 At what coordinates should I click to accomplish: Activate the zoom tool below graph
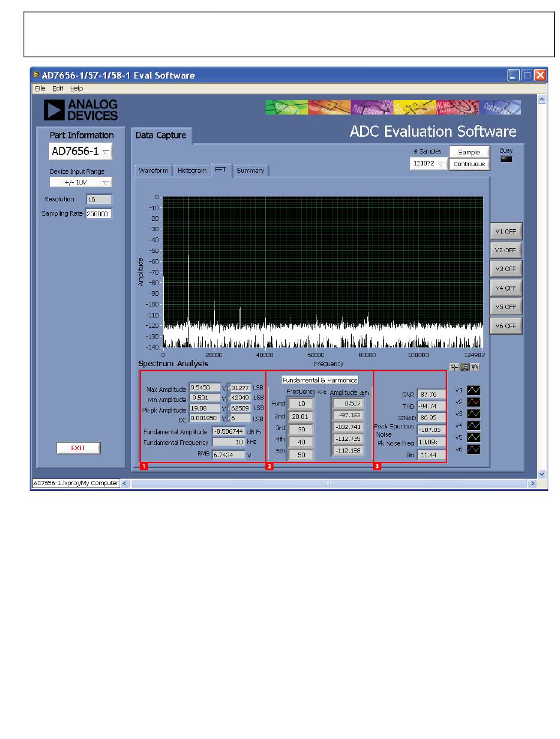click(x=465, y=367)
